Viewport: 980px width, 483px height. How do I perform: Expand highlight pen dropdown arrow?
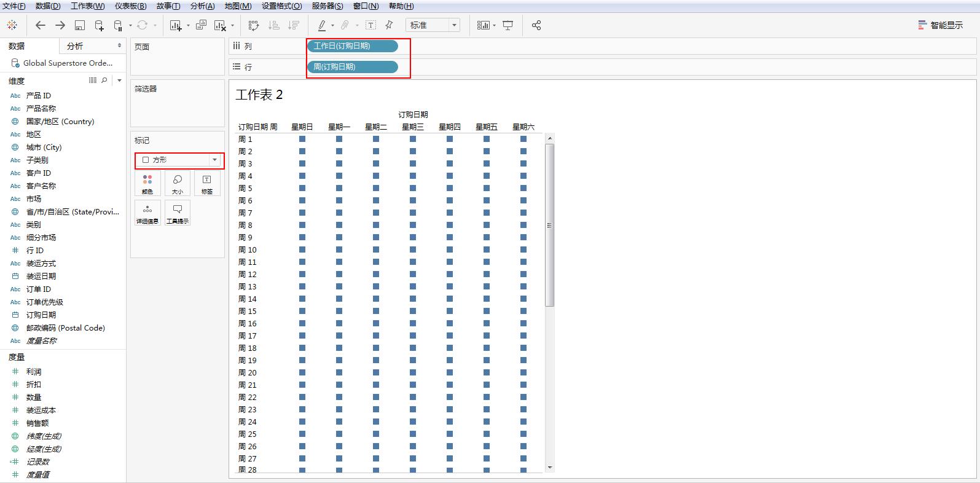click(332, 26)
